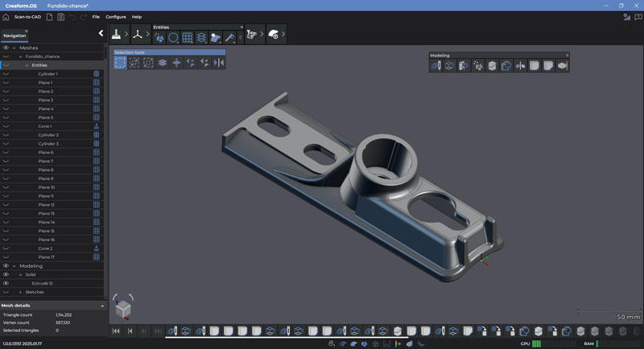
Task: Click the view orientation cube
Action: 122,308
